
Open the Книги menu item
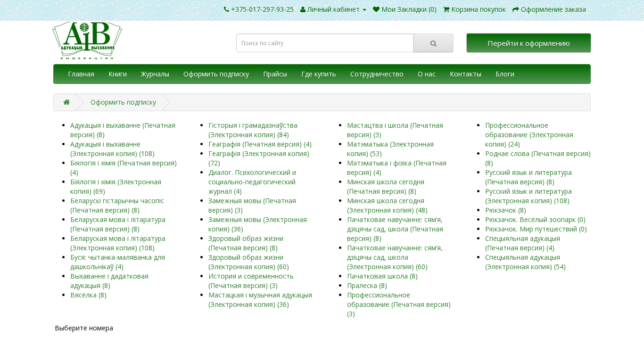pos(117,74)
